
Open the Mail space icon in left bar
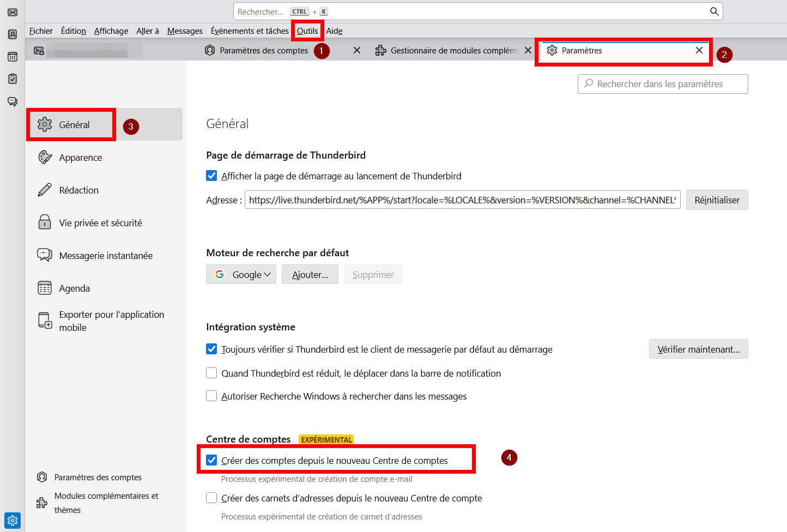[x=13, y=12]
